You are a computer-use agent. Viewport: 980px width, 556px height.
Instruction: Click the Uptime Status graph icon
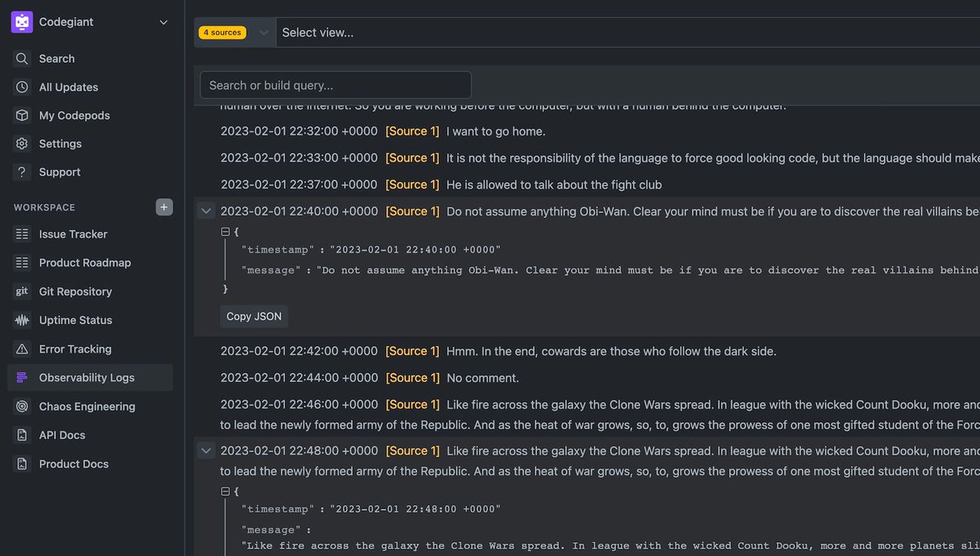(x=22, y=319)
